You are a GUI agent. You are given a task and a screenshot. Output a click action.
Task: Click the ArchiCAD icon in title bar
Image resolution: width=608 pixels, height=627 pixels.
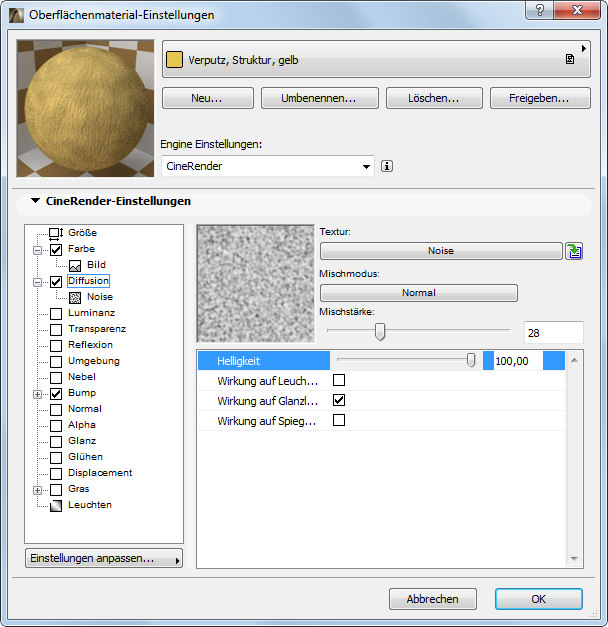(x=16, y=15)
